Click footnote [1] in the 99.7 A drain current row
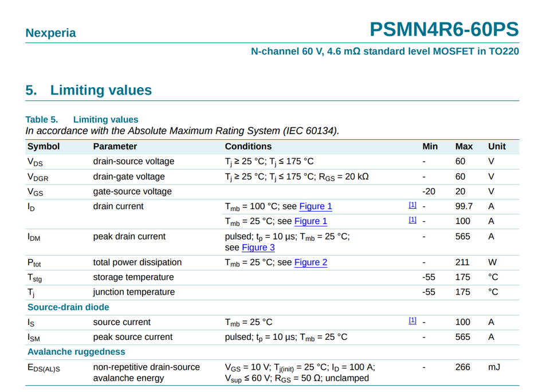 [412, 205]
